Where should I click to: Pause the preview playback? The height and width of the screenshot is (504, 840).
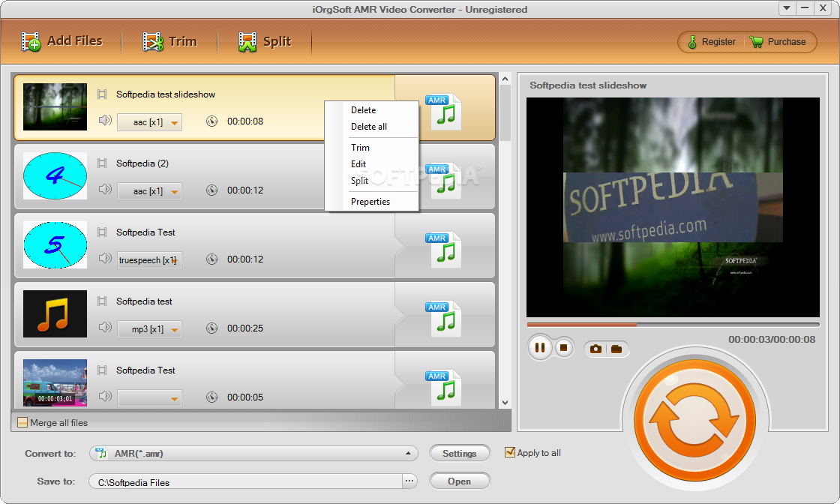(x=540, y=348)
